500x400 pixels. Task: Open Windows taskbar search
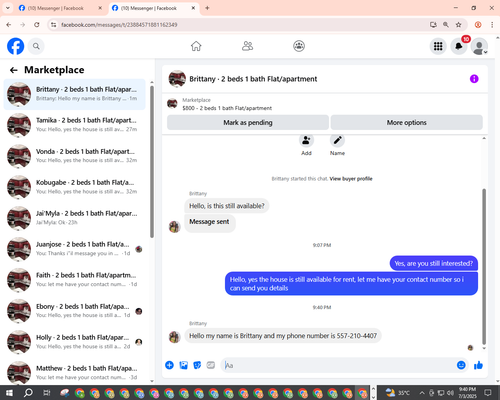click(x=28, y=393)
